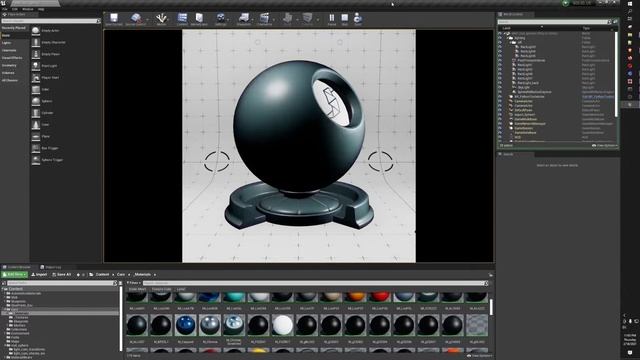Click the green Add New button
The height and width of the screenshot is (360, 640).
tap(15, 274)
